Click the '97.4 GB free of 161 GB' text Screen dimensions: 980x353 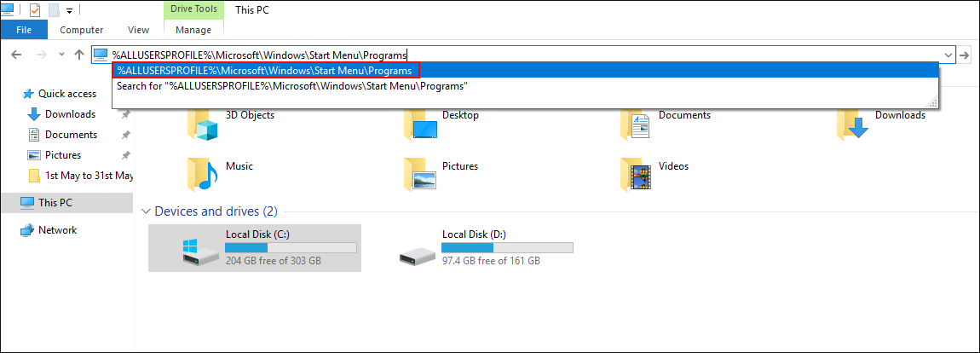click(491, 260)
